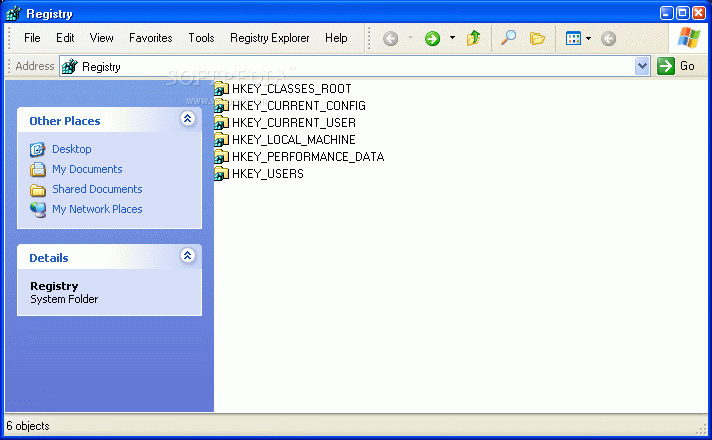The image size is (712, 440).
Task: Select the HKEY_CLASSES_ROOT key folder icon
Action: point(222,89)
